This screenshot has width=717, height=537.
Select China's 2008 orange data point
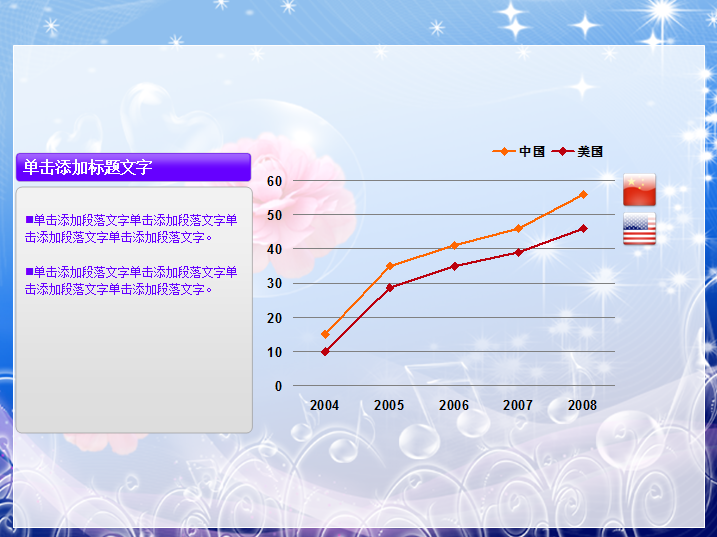(x=583, y=194)
